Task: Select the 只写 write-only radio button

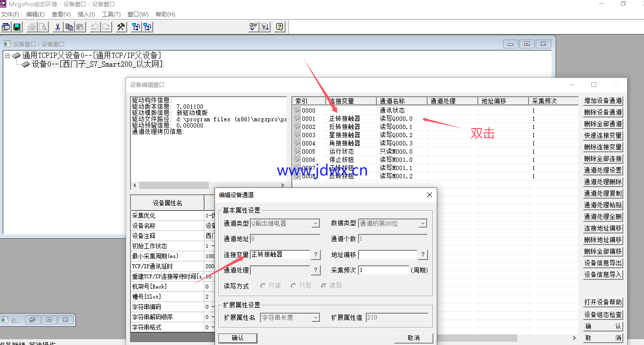Action: click(293, 286)
